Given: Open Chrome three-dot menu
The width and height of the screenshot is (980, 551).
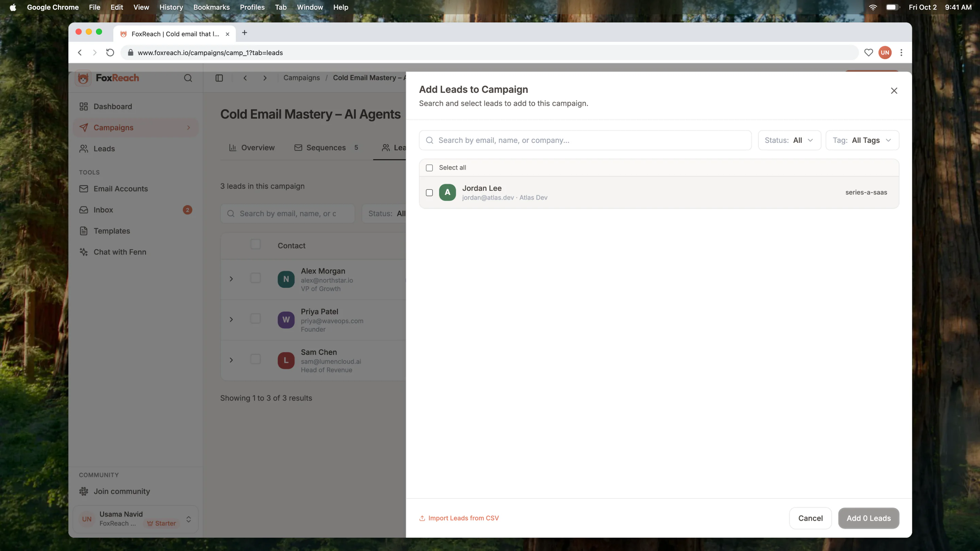Looking at the screenshot, I should [x=901, y=52].
